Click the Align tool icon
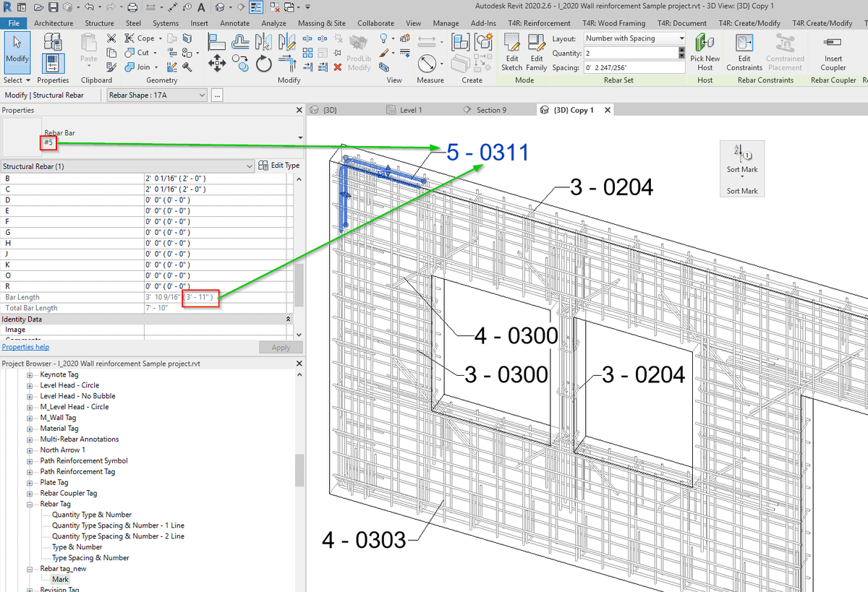 217,42
